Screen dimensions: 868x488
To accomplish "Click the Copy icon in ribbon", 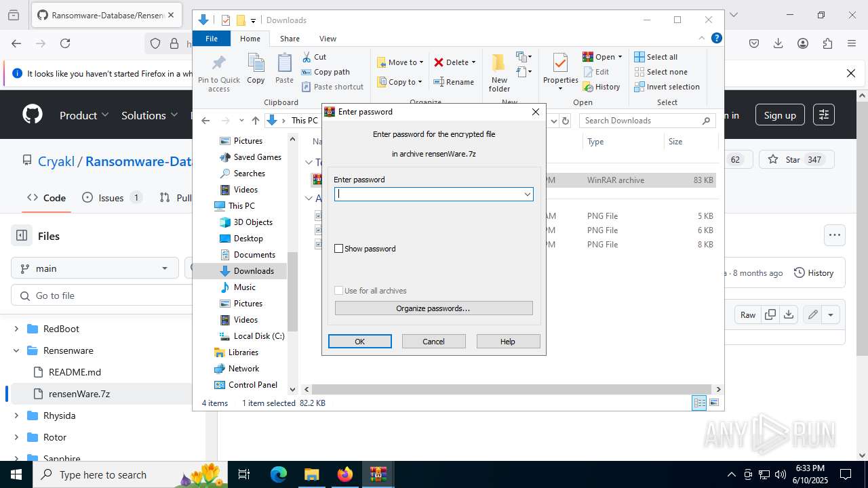I will click(x=256, y=69).
